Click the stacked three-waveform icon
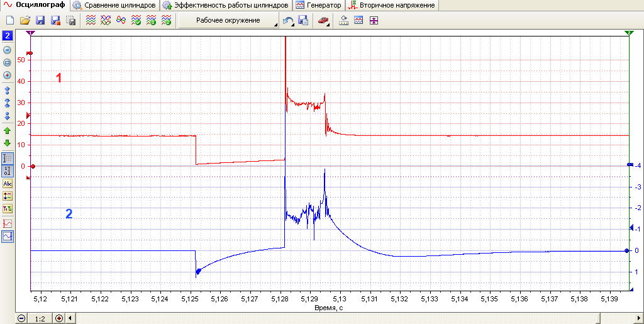Image resolution: width=644 pixels, height=324 pixels. point(91,20)
